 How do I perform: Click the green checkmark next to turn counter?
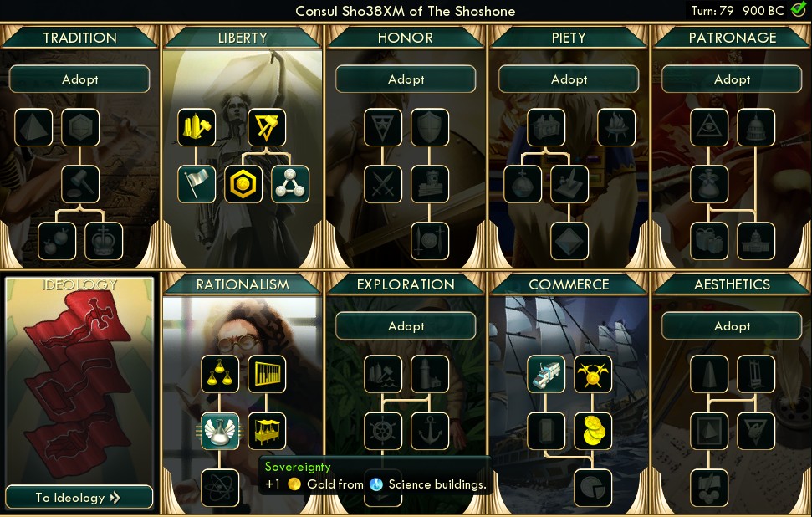pos(799,9)
